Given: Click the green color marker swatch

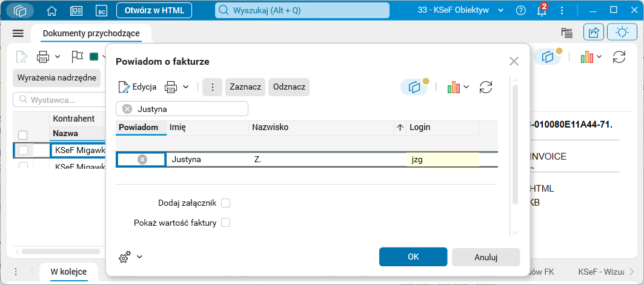Looking at the screenshot, I should (94, 57).
